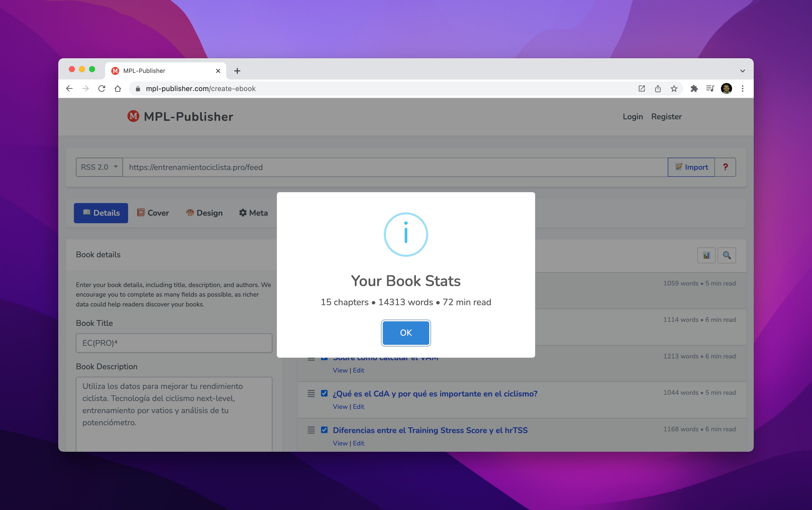Switch to the Cover tab
This screenshot has width=812, height=510.
click(x=153, y=213)
